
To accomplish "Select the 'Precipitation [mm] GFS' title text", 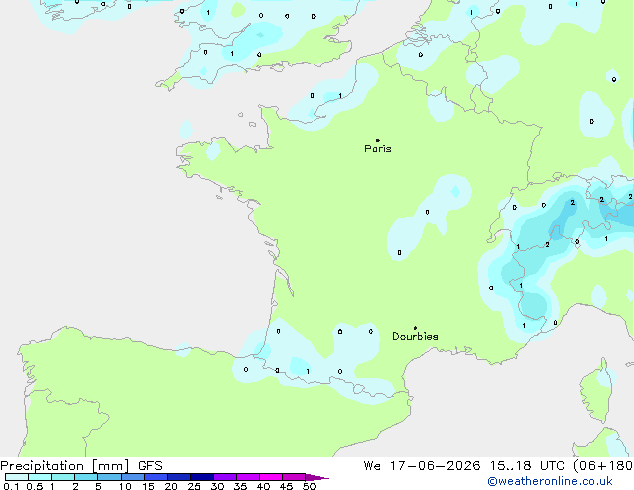I will (x=81, y=466).
